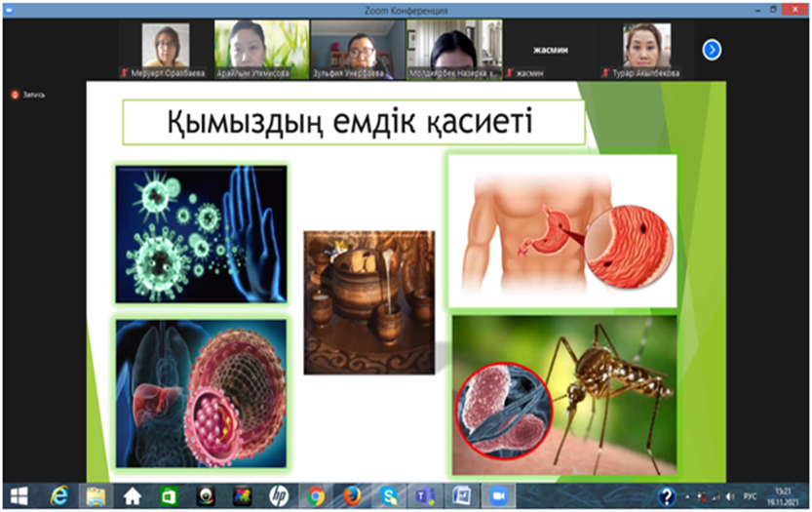Open Google Chrome from the taskbar

coord(317,495)
